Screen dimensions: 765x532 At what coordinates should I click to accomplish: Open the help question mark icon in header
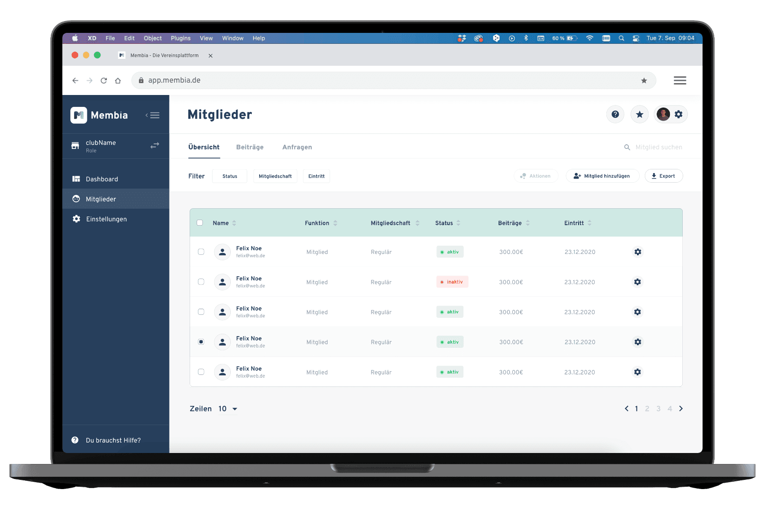[615, 114]
